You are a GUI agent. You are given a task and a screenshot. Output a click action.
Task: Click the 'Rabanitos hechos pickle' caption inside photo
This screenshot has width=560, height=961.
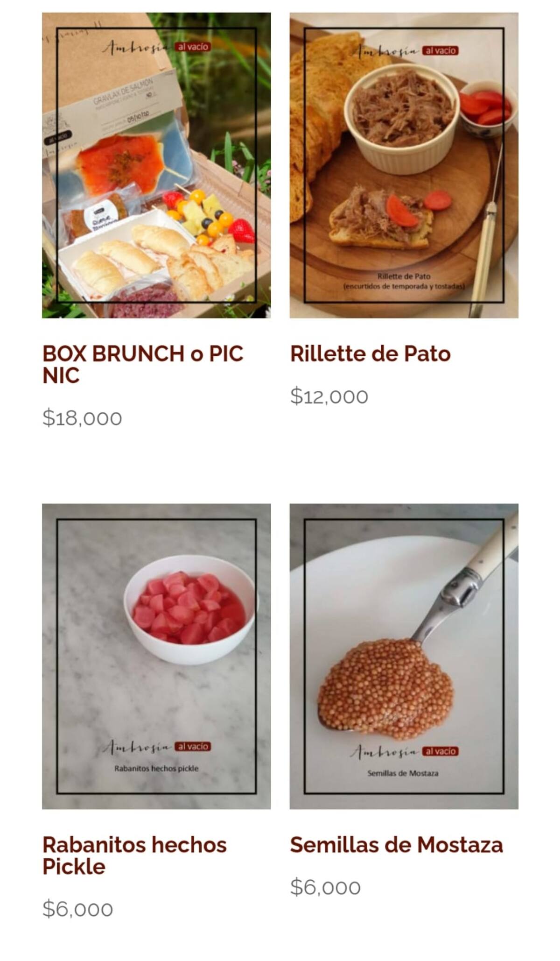point(156,768)
